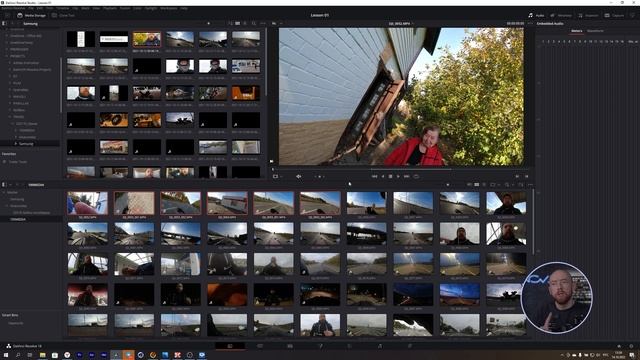This screenshot has width=640, height=360.
Task: Switch to the Waveform tab
Action: tap(595, 31)
